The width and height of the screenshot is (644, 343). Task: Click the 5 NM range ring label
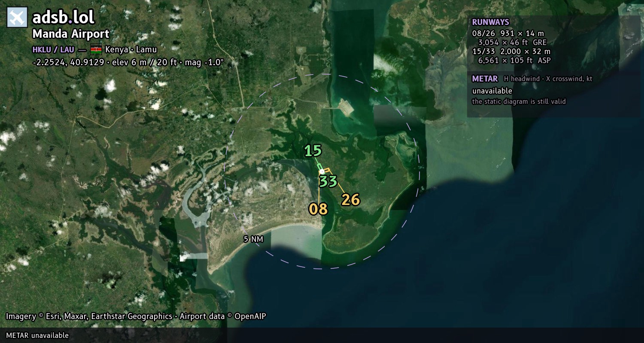pos(253,239)
